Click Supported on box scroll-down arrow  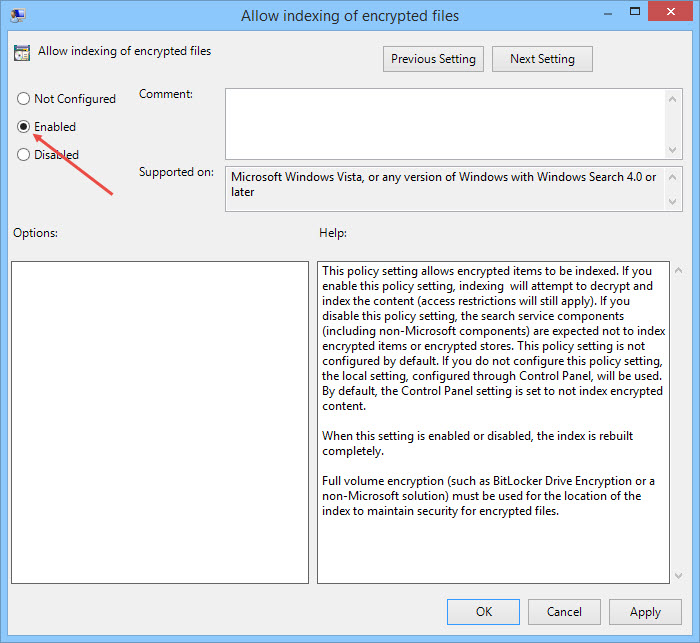click(x=673, y=201)
